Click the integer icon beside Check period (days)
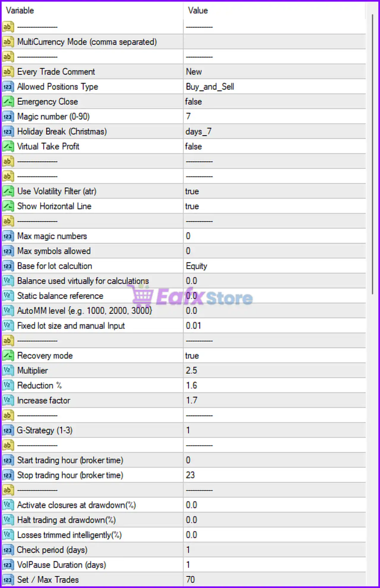The image size is (380, 588). click(x=8, y=550)
